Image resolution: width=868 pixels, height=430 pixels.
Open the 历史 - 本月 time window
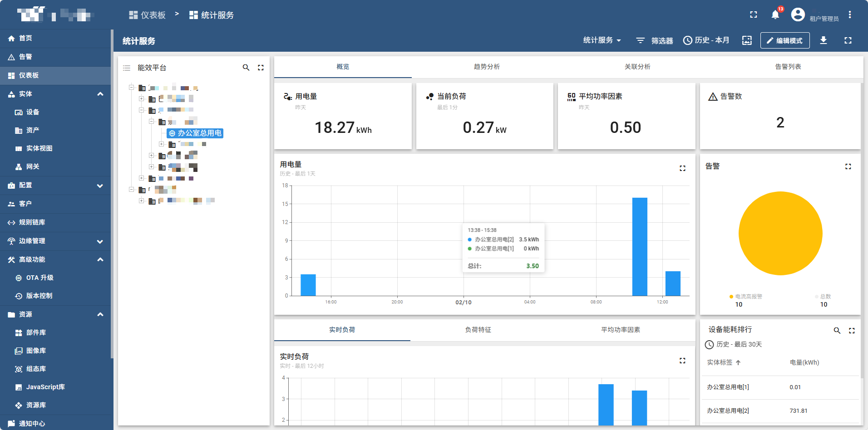[706, 40]
